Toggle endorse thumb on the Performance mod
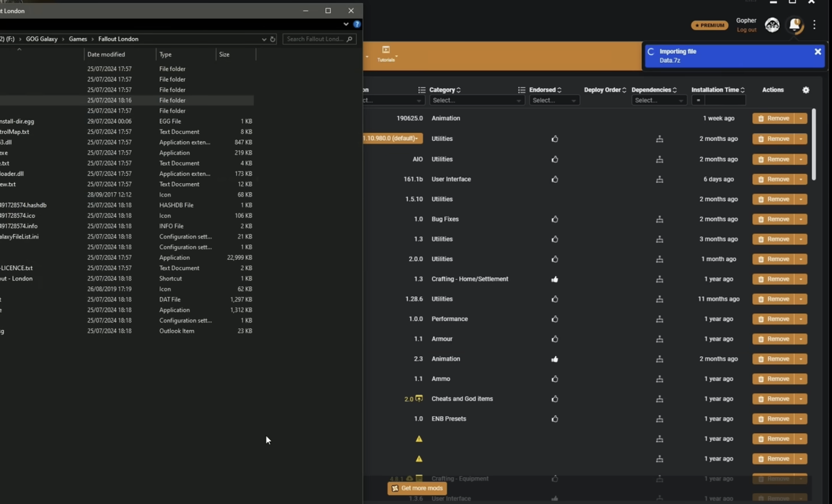Screen dimensions: 832x504 tap(555, 319)
